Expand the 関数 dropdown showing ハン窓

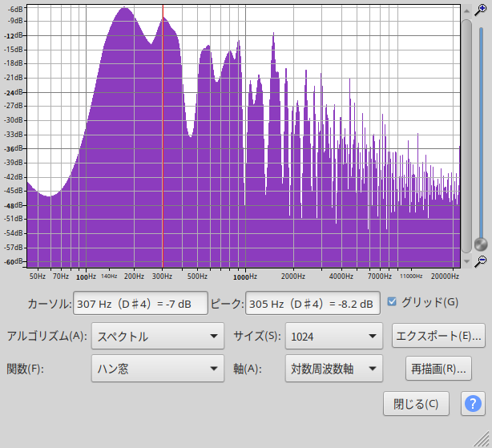coord(158,369)
